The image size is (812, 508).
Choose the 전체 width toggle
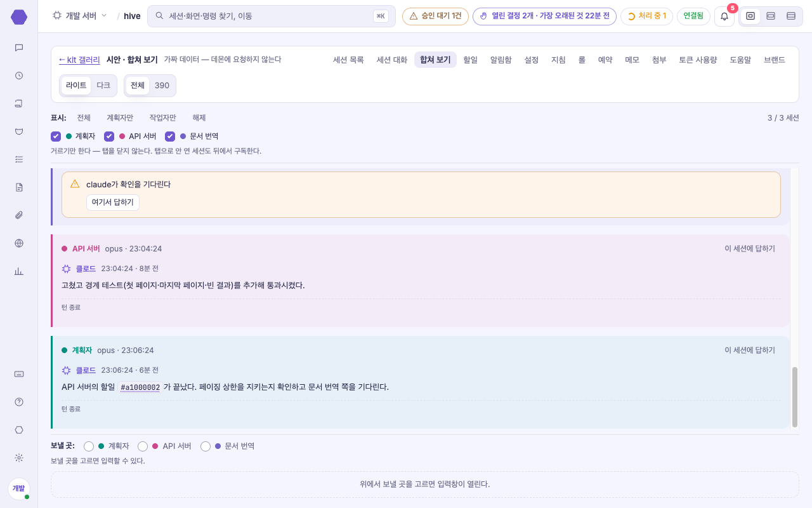pyautogui.click(x=138, y=86)
